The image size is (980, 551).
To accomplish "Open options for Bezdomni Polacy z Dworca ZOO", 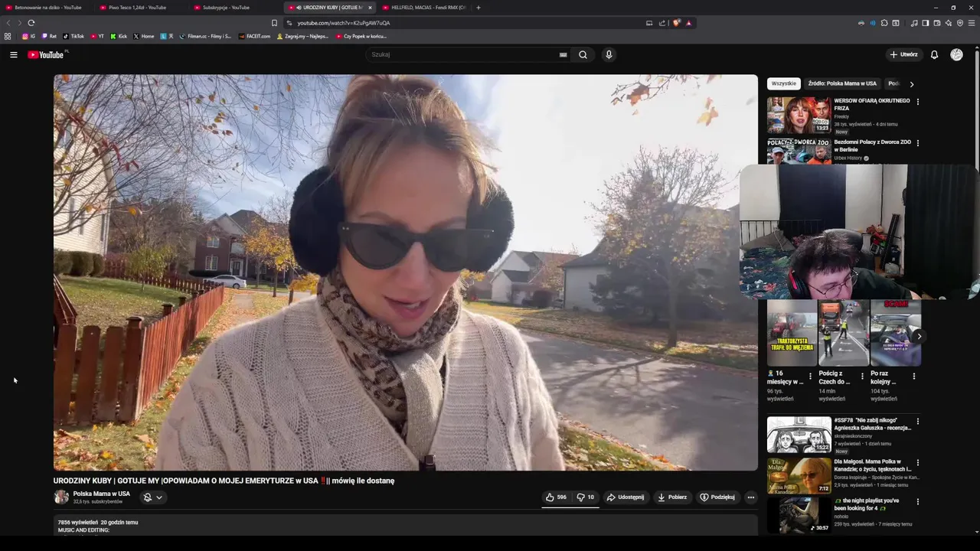I will coord(918,142).
